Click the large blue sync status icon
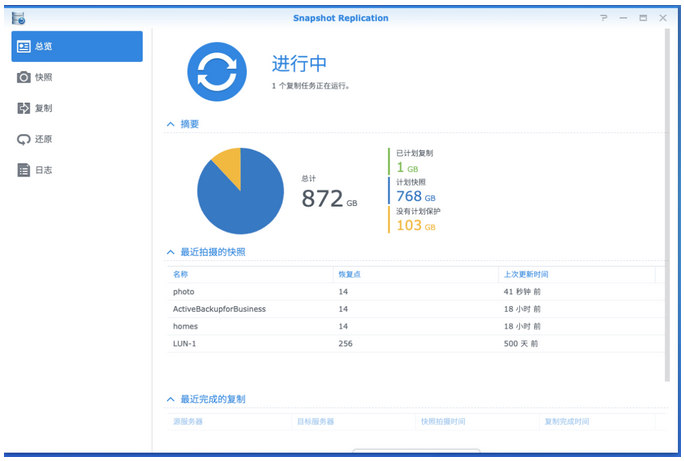This screenshot has width=684, height=461. coord(217,72)
